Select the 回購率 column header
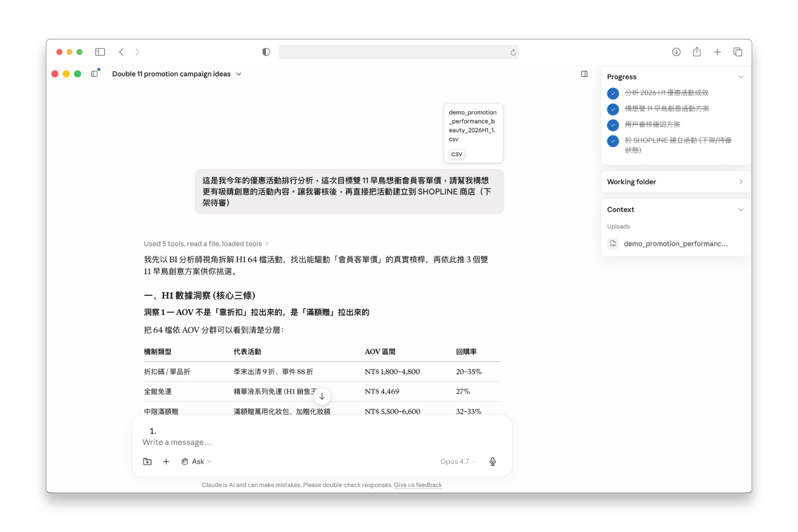Viewport: 798px width, 532px height. click(x=466, y=352)
